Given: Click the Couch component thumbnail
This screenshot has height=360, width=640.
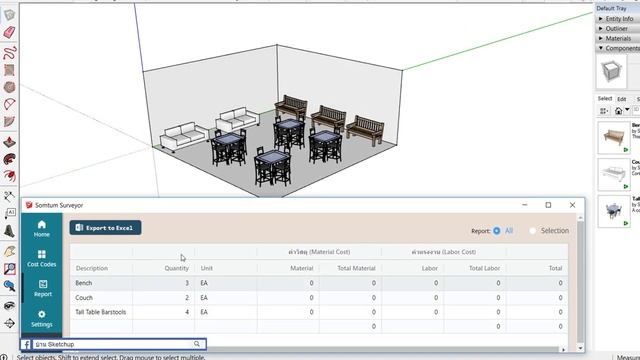Looking at the screenshot, I should point(614,174).
